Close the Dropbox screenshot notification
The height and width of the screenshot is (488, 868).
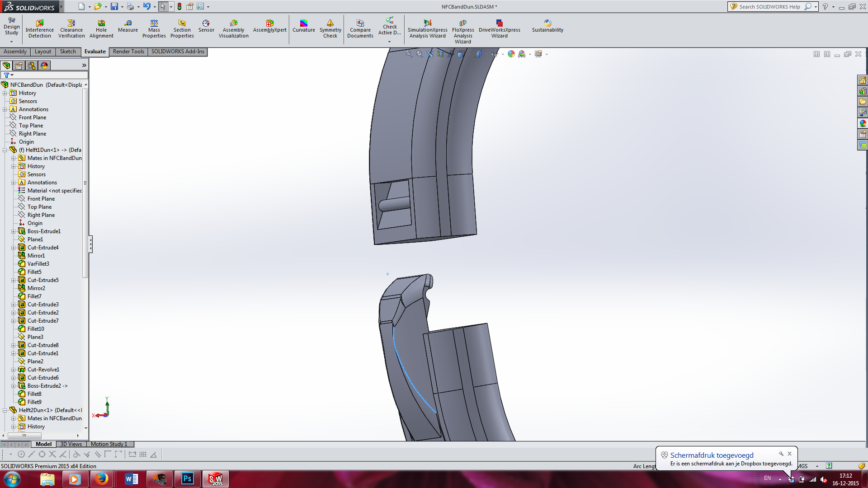tap(789, 454)
